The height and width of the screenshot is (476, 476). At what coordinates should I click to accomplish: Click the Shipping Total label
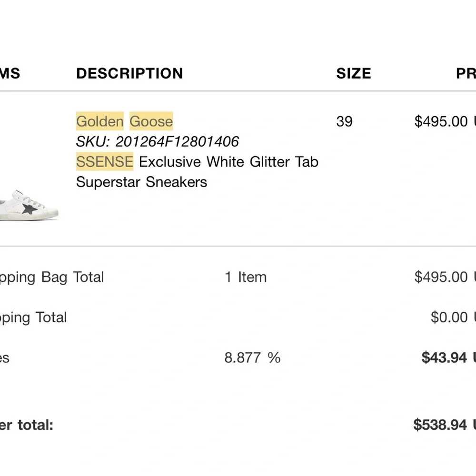(x=33, y=317)
